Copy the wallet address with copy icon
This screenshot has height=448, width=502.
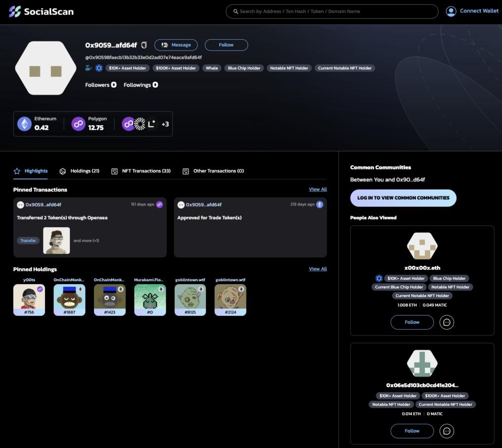[144, 45]
